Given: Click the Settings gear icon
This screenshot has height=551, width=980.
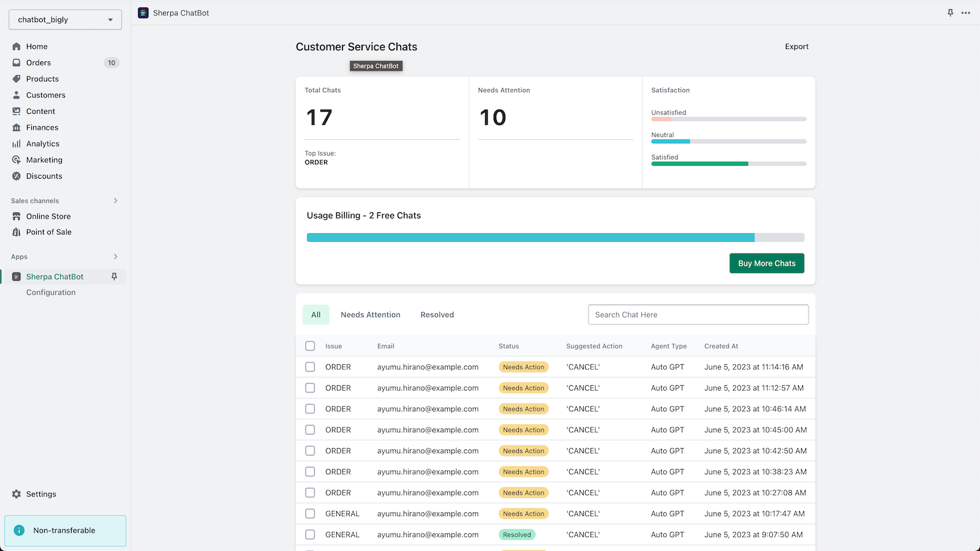Looking at the screenshot, I should [x=17, y=494].
